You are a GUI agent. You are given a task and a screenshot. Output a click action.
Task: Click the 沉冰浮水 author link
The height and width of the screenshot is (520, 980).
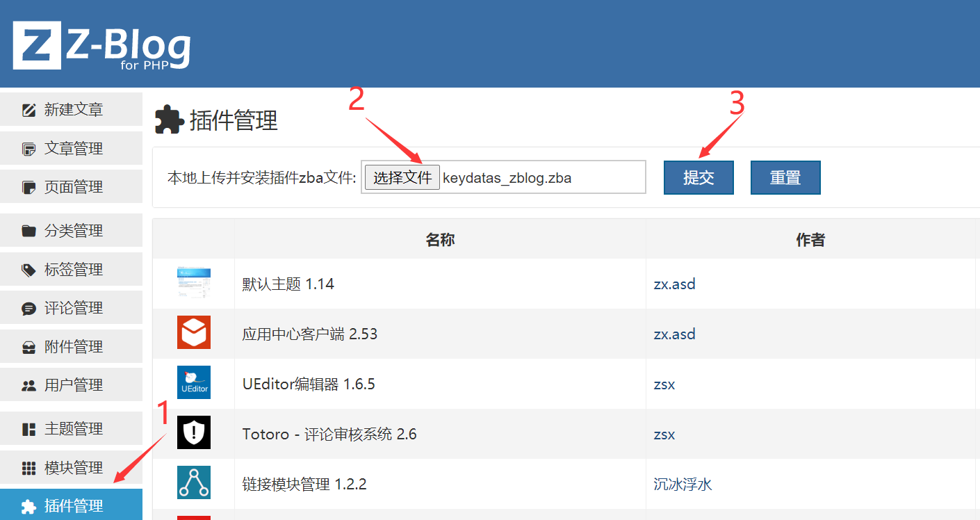click(x=683, y=484)
